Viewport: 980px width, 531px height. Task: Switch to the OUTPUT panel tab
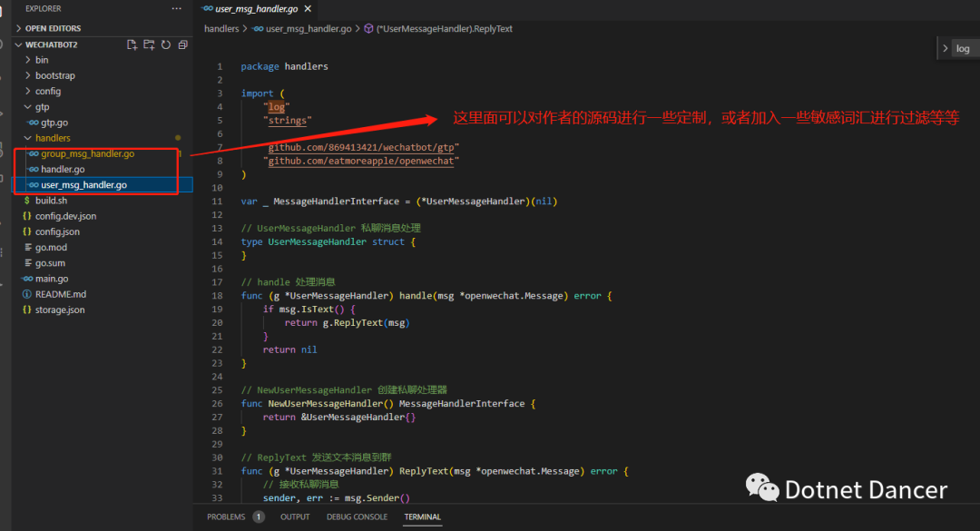[295, 516]
